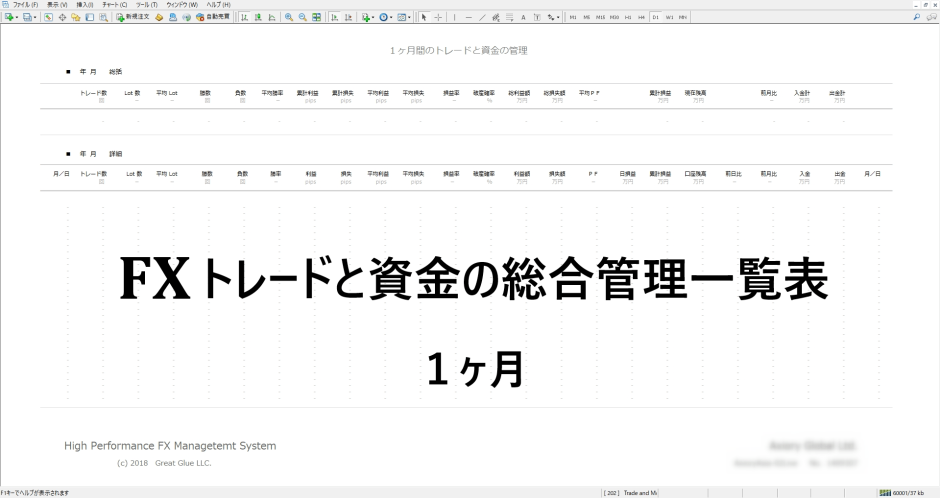The height and width of the screenshot is (498, 940).
Task: Expand the profiles dropdown arrow
Action: pos(35,17)
